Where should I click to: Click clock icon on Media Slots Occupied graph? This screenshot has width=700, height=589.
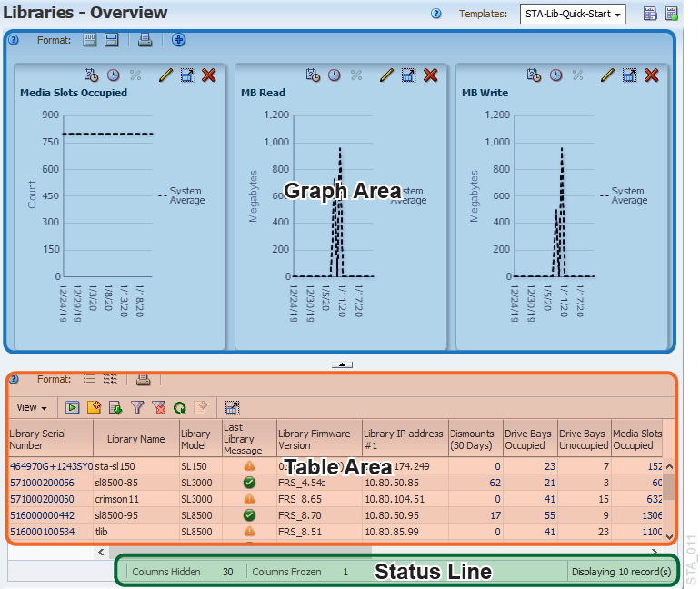pos(114,75)
